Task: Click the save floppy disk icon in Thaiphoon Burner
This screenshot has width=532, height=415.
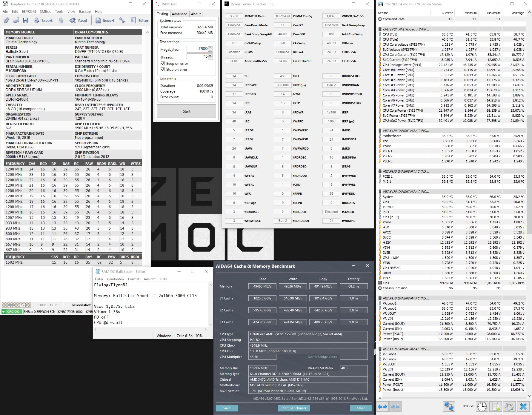Action: tap(26, 20)
